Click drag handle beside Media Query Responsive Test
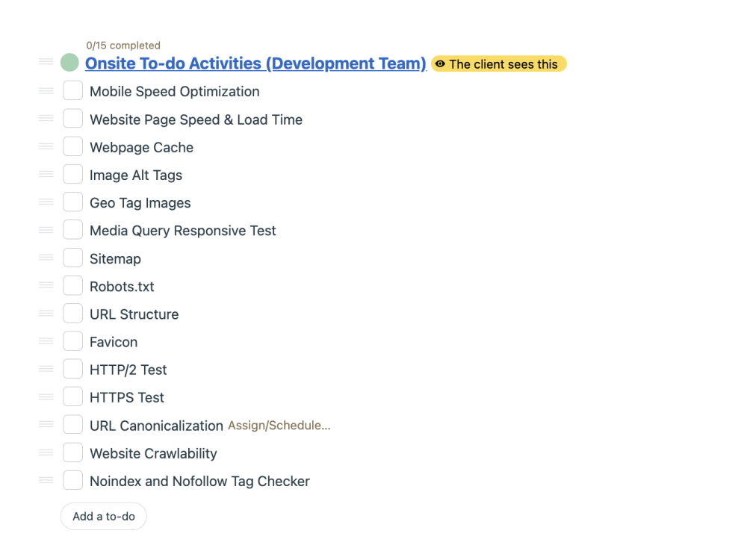 click(x=46, y=229)
